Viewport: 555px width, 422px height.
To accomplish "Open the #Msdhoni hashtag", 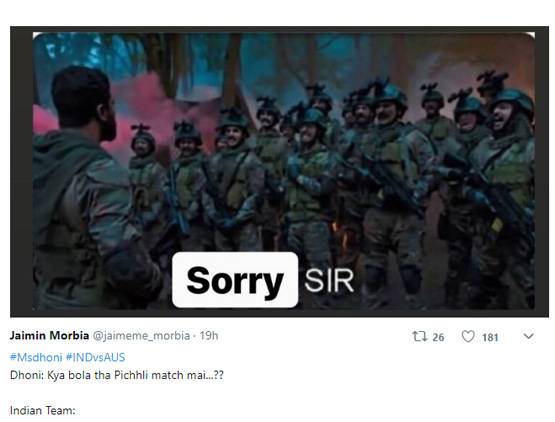I will [x=36, y=357].
